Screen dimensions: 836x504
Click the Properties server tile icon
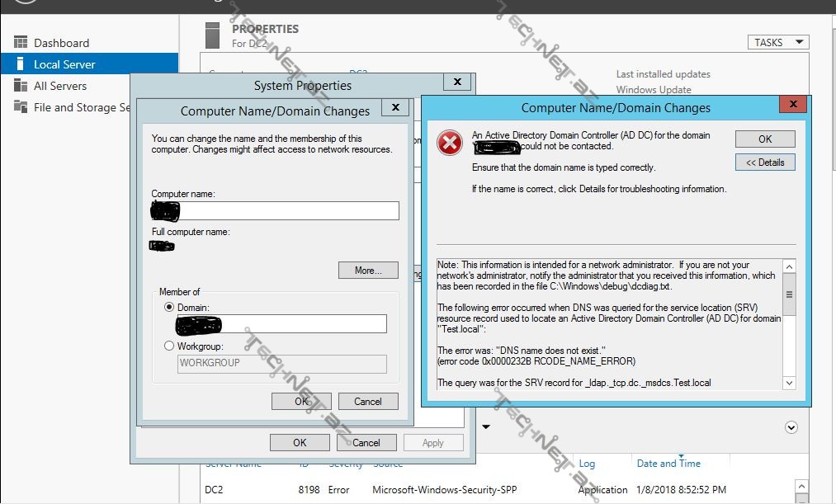click(x=215, y=35)
